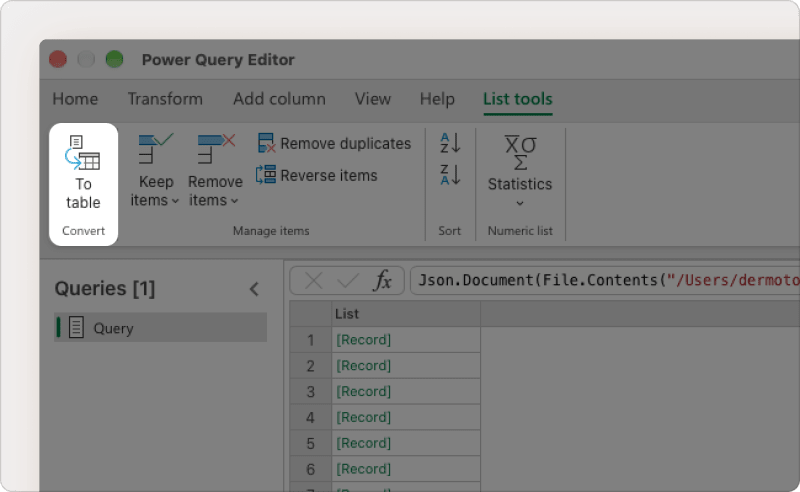Convert the list using To table
800x492 pixels.
83,174
